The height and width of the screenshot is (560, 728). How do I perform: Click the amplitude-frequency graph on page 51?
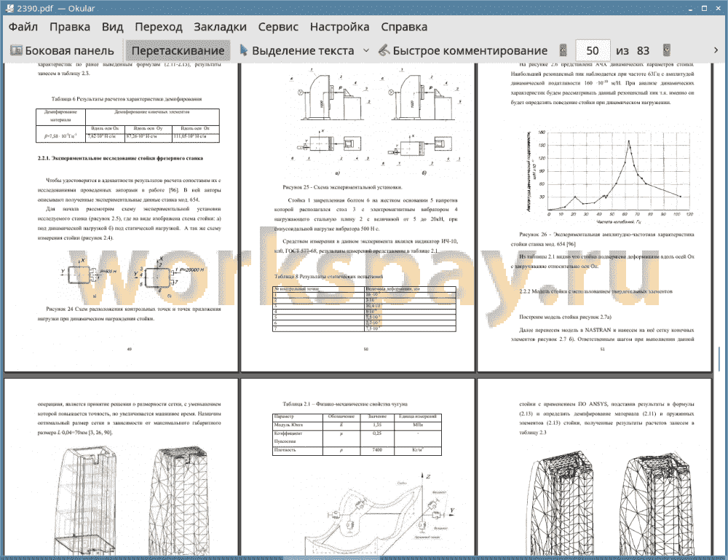tap(609, 176)
